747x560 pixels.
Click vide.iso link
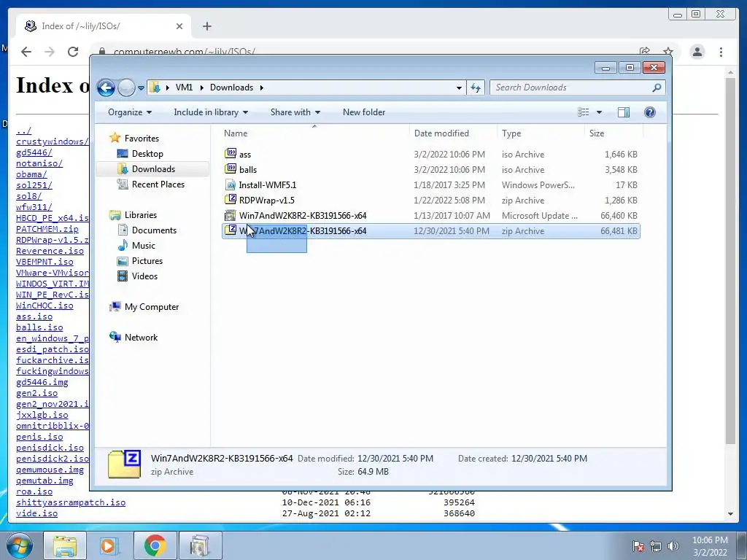tap(36, 513)
